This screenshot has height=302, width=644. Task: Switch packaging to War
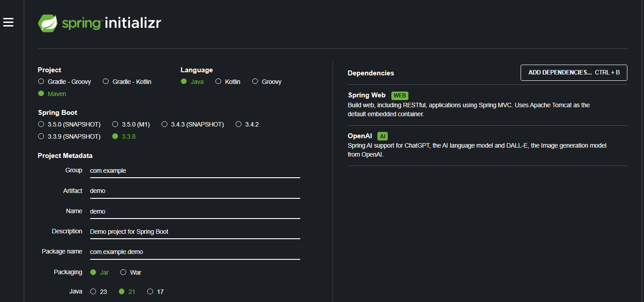coord(123,272)
